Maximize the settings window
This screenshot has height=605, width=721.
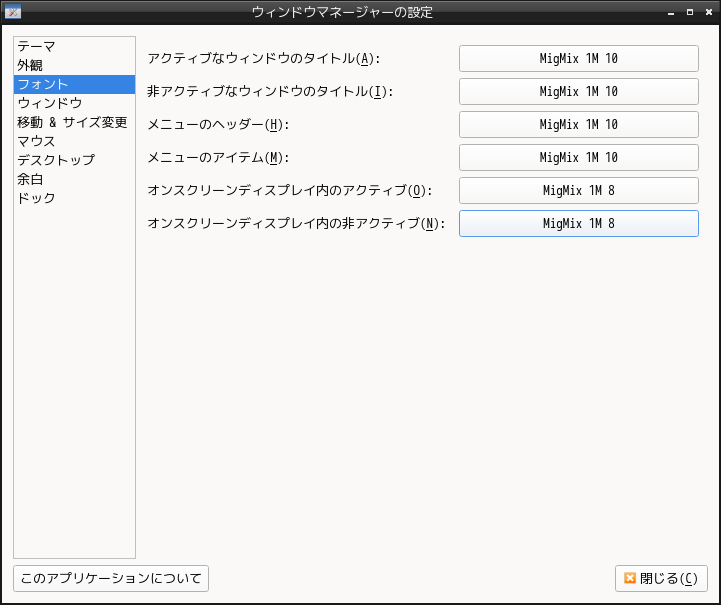click(x=690, y=12)
